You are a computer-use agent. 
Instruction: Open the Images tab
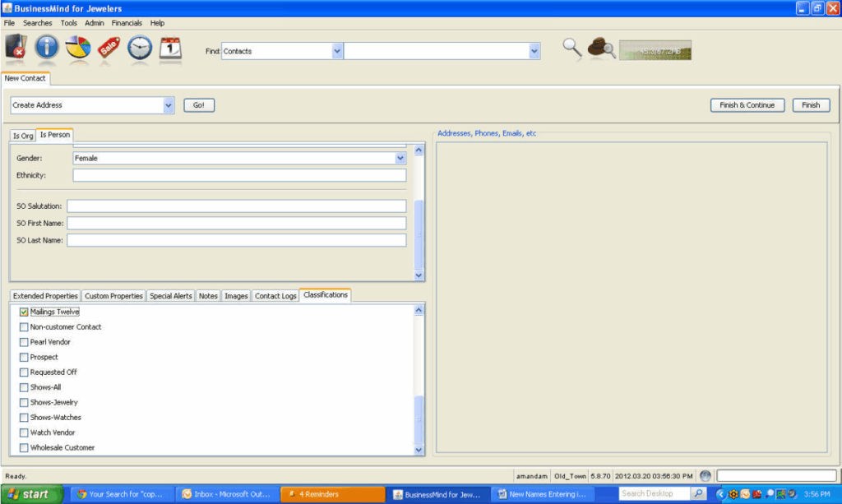tap(236, 296)
